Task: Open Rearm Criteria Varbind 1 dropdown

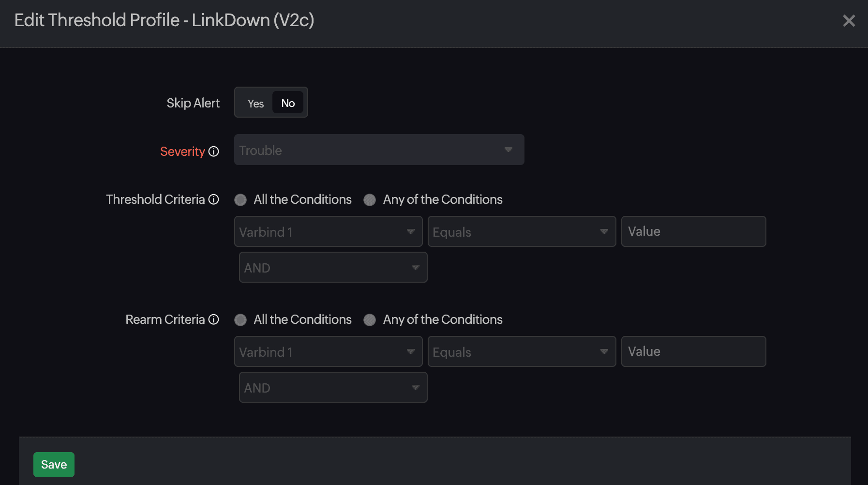Action: (x=328, y=352)
